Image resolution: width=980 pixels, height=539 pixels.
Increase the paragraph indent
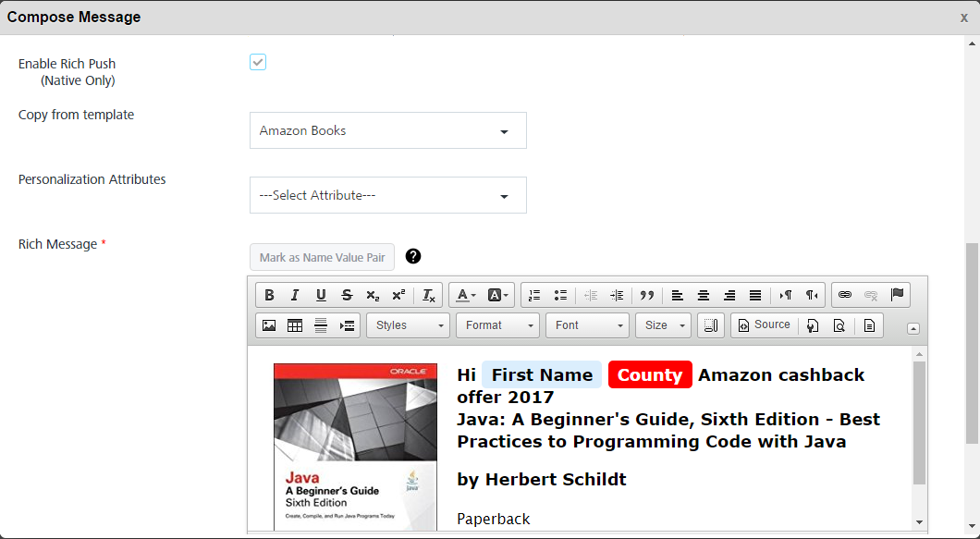click(x=617, y=295)
